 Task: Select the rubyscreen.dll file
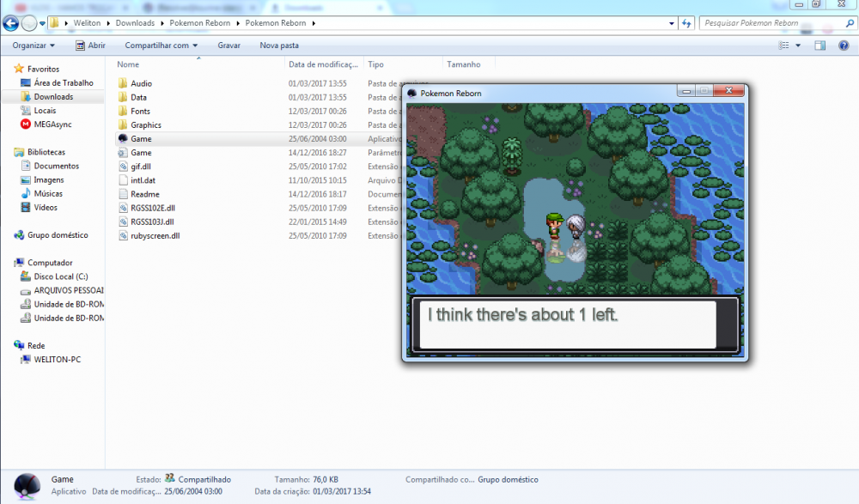pyautogui.click(x=155, y=235)
